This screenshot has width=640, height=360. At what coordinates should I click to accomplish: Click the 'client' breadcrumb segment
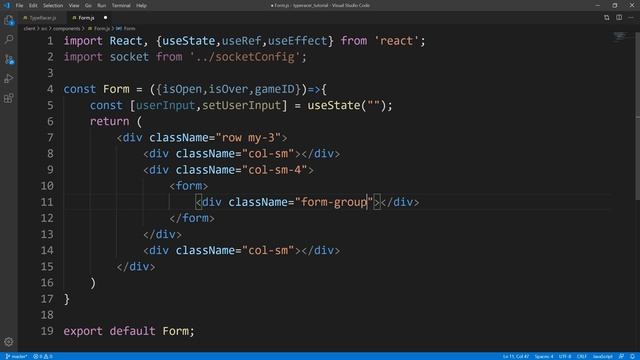click(x=29, y=29)
